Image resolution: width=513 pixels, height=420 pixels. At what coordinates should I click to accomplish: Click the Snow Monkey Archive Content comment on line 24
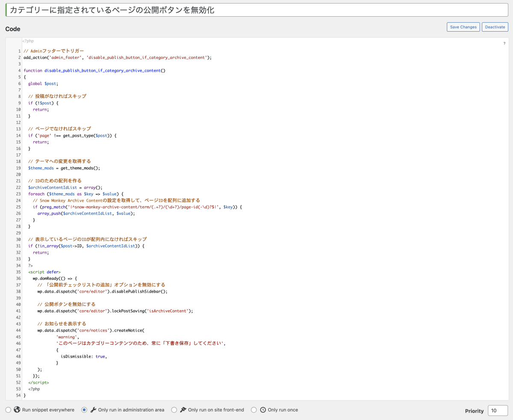[116, 200]
